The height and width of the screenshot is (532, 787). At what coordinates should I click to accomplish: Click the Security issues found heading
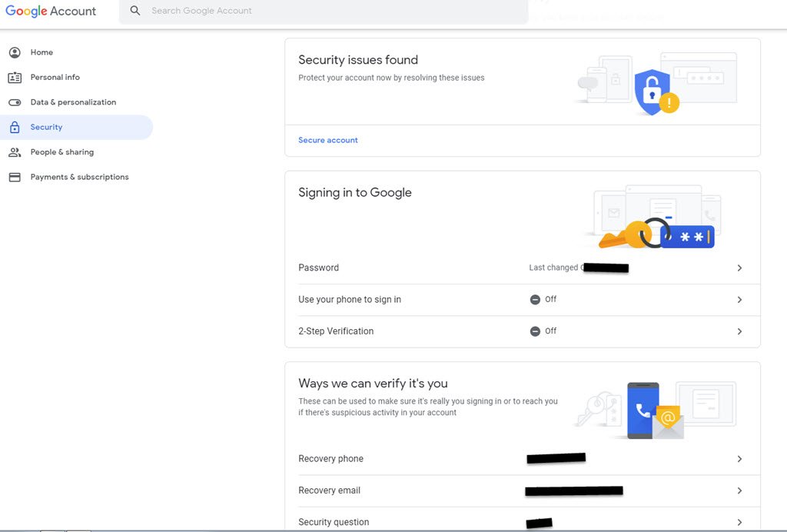[x=358, y=60]
